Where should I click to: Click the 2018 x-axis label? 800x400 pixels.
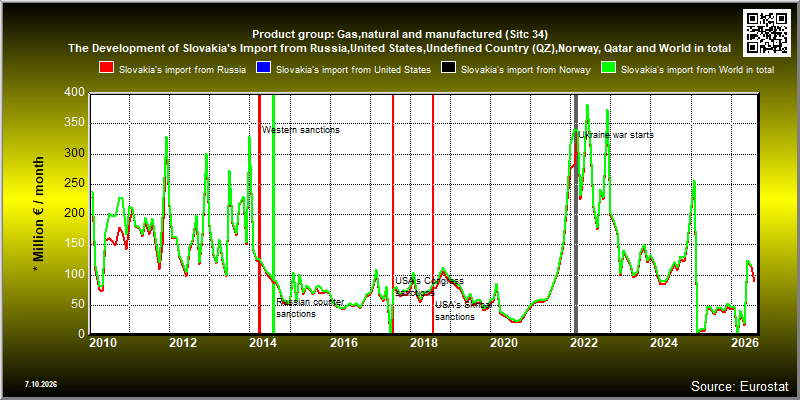click(x=423, y=343)
